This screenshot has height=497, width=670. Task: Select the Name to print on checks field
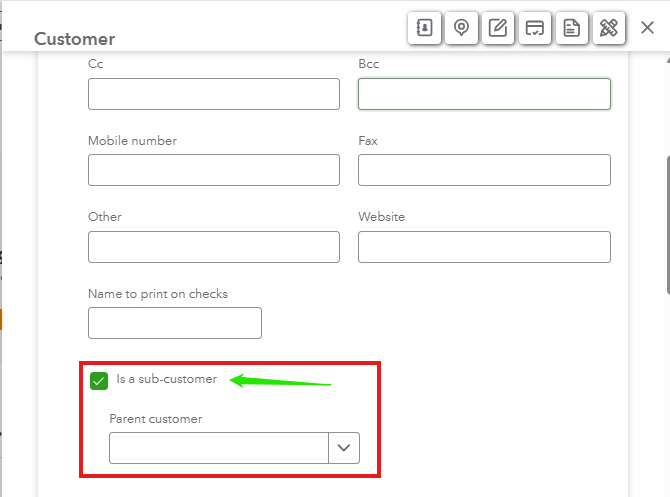pyautogui.click(x=175, y=323)
